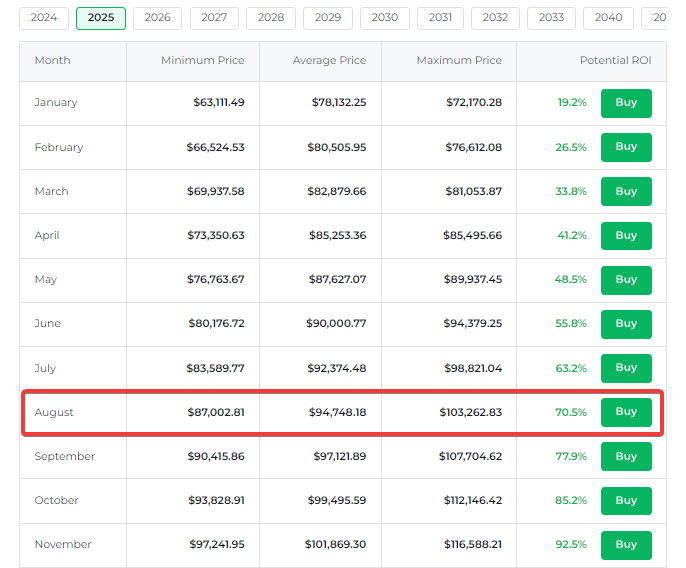
Task: Select the 2024 year tab
Action: [43, 18]
